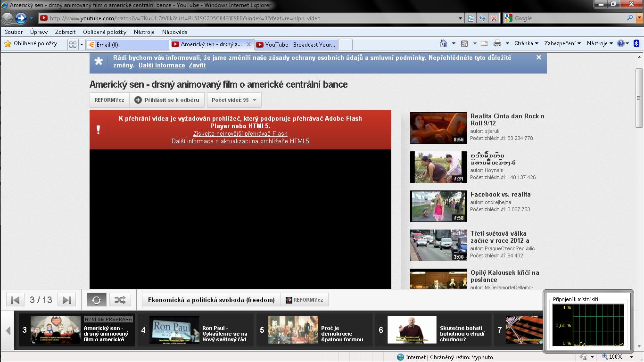644x362 pixels.
Task: Open the Stránka dropdown menu
Action: pos(527,43)
